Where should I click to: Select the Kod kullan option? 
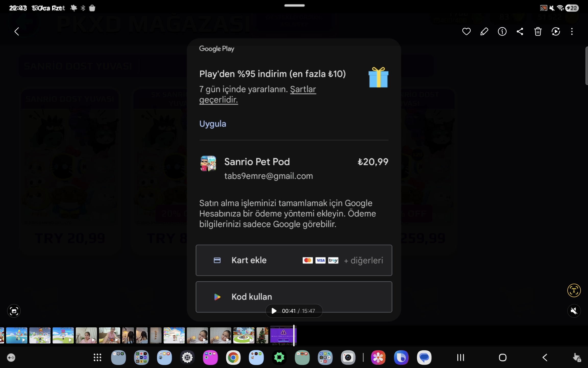294,297
